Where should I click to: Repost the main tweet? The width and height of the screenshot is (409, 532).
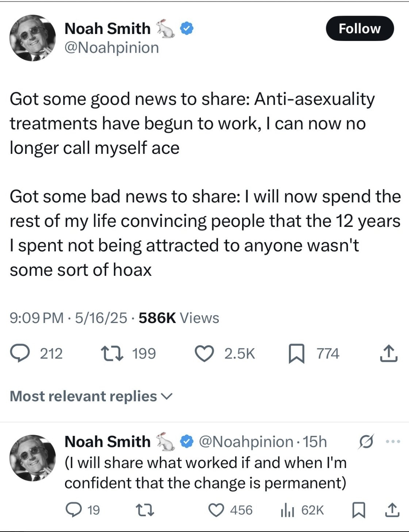click(112, 353)
